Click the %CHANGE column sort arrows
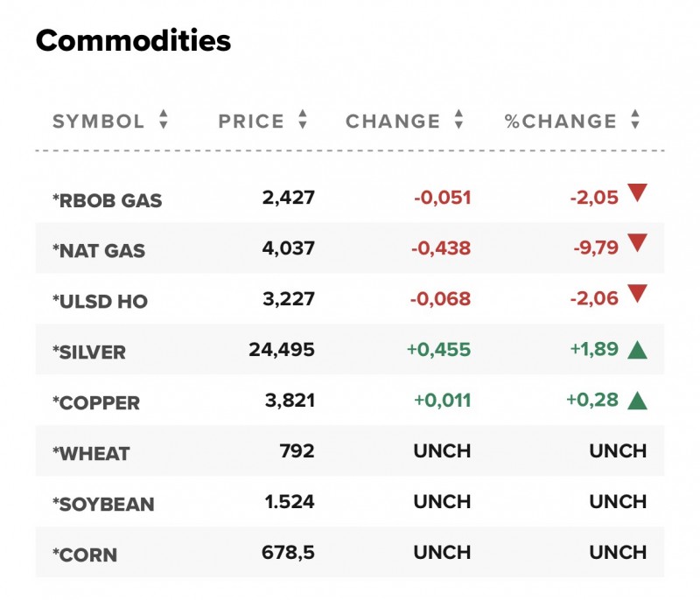This screenshot has height=600, width=700. pyautogui.click(x=635, y=121)
